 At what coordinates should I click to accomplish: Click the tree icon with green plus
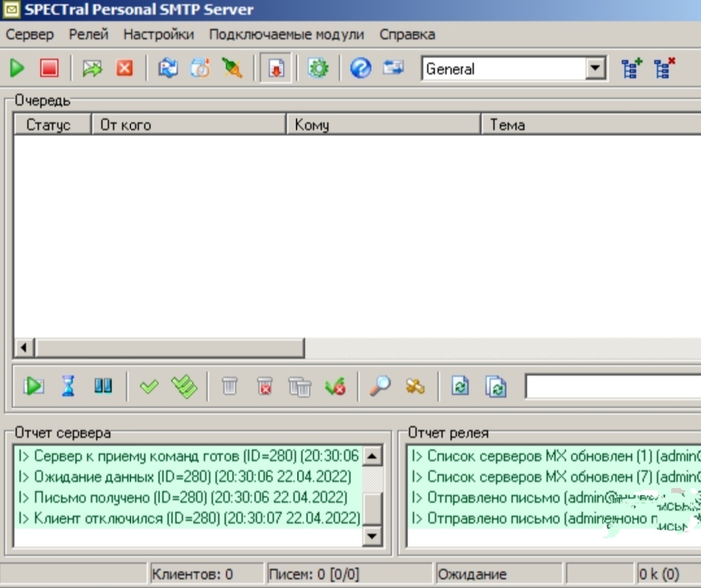[x=632, y=68]
